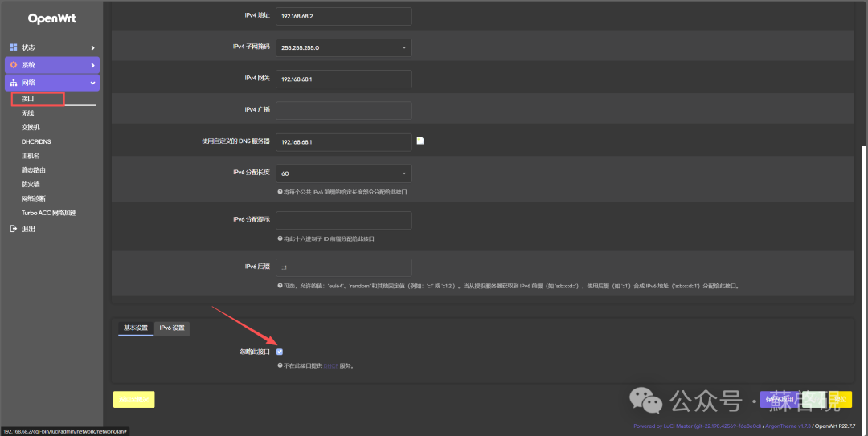Viewport: 868px width, 436px height.
Task: Open 静态路由 in the sidebar
Action: (33, 170)
